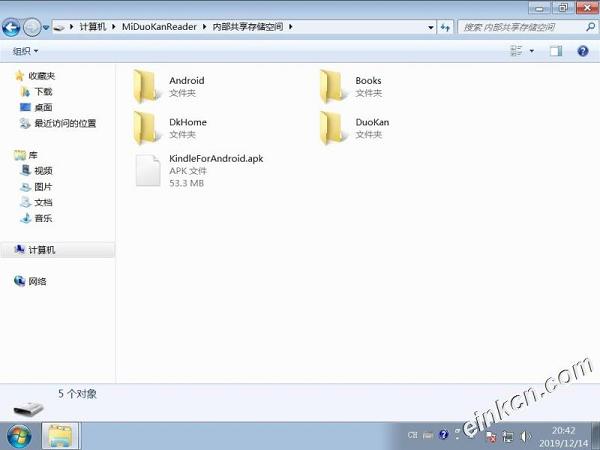Open the Windows Start button
The height and width of the screenshot is (450, 600).
[18, 437]
